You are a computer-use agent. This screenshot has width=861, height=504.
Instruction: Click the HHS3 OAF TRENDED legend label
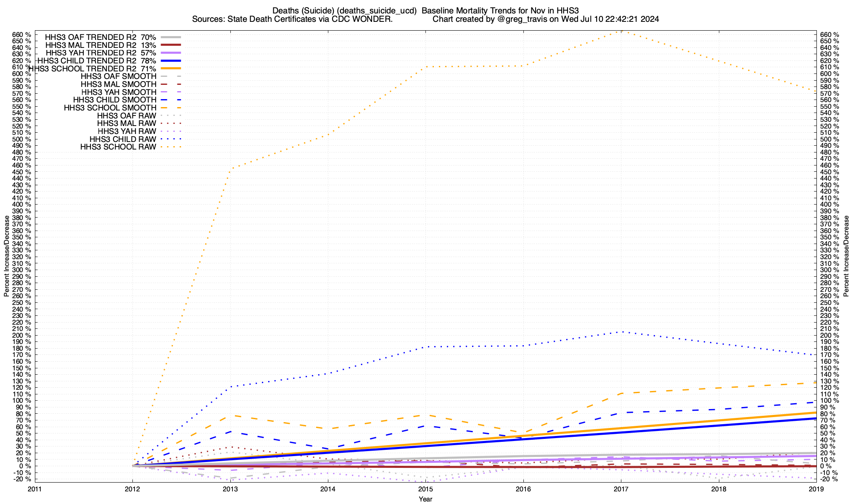tap(100, 37)
